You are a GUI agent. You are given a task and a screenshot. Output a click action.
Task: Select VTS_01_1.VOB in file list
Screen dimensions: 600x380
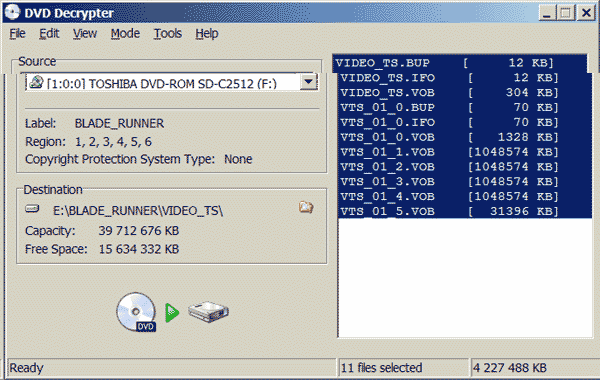(465, 152)
